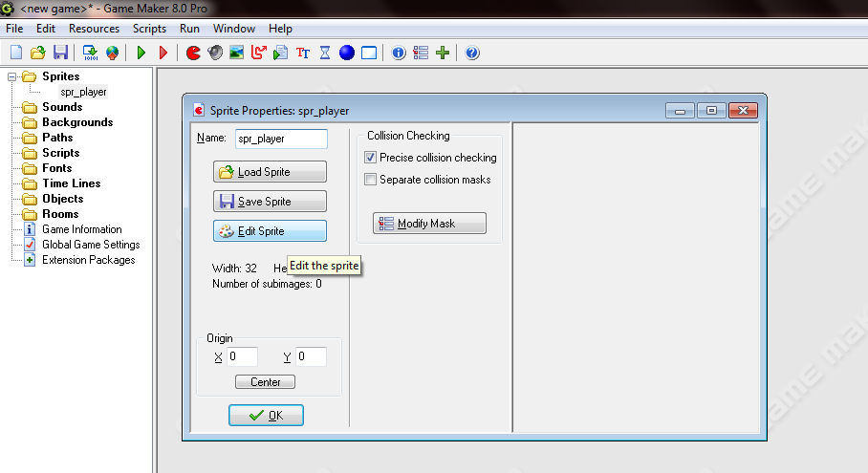Select extension packages green plus toolbar icon
The image size is (868, 473).
pos(443,53)
